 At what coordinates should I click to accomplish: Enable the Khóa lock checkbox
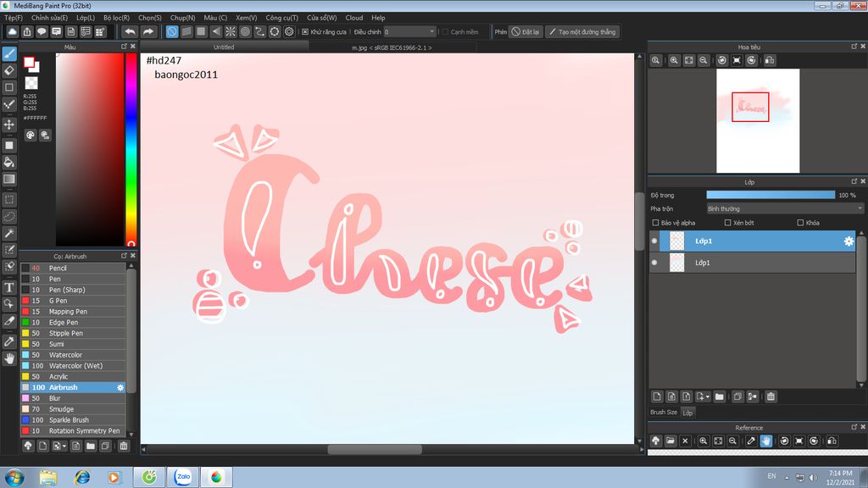click(x=800, y=223)
